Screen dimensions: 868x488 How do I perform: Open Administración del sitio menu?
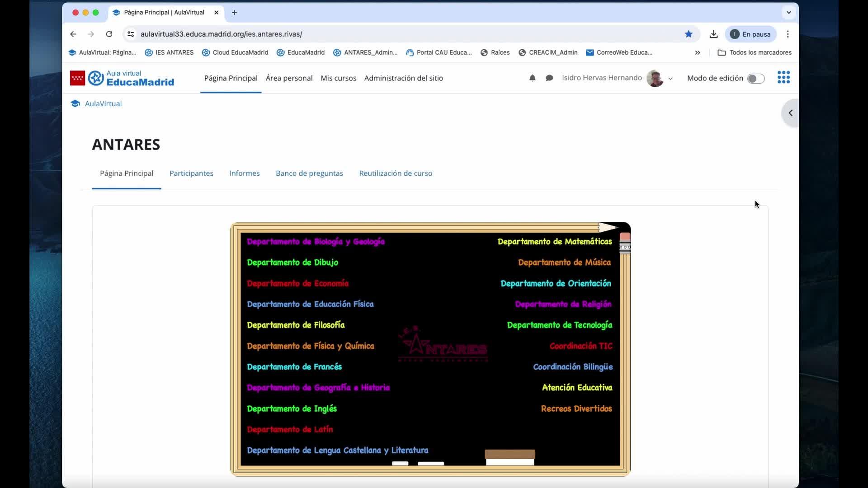[x=403, y=78]
